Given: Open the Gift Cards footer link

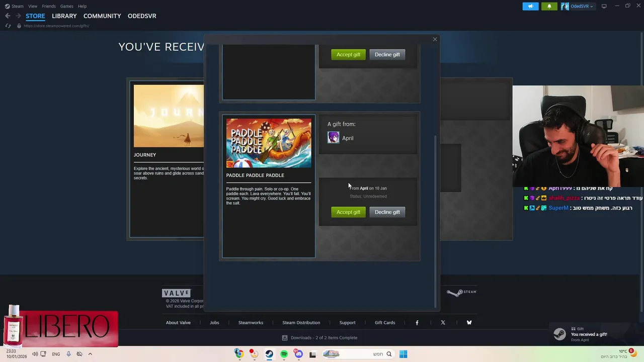Looking at the screenshot, I should pos(385,323).
